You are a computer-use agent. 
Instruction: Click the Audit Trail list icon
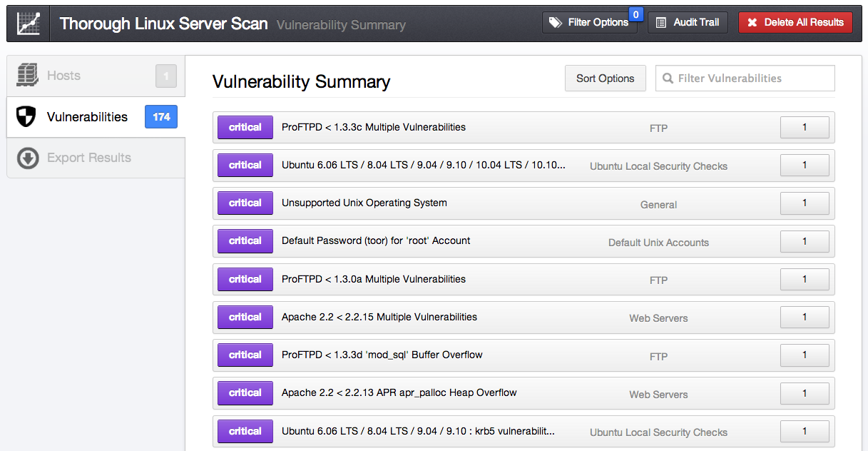tap(661, 22)
